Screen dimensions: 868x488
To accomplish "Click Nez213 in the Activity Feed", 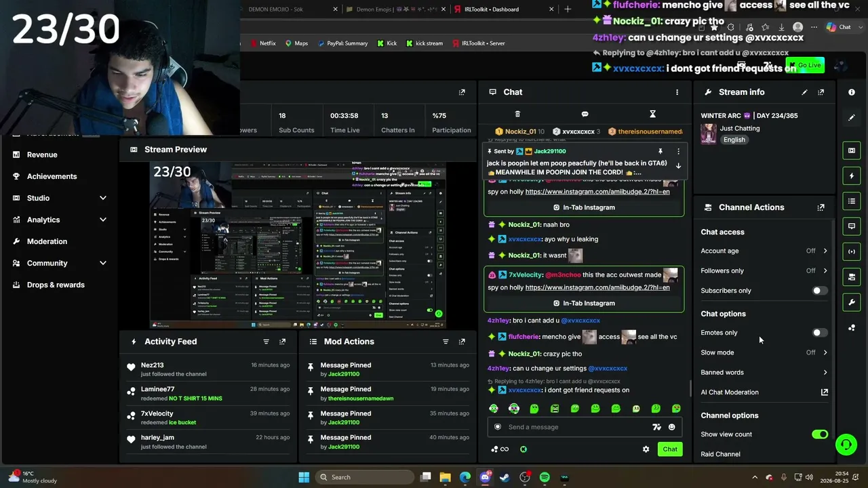I will (152, 365).
